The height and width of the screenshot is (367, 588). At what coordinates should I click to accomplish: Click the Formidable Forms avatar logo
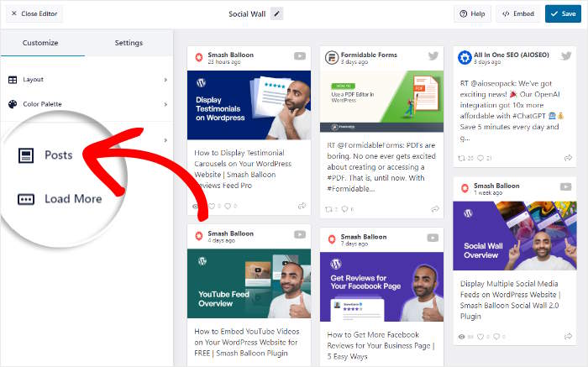(x=332, y=58)
